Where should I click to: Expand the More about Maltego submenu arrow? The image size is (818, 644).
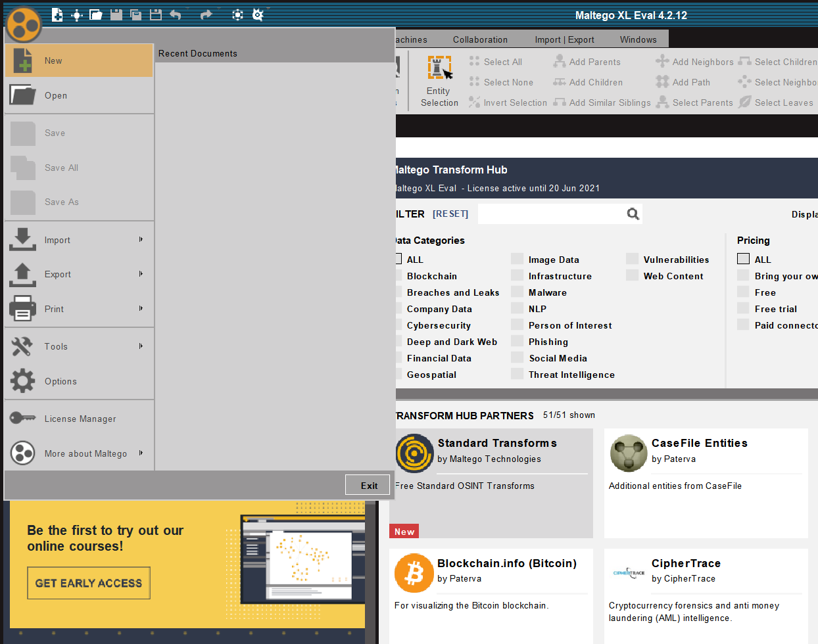[x=141, y=453]
